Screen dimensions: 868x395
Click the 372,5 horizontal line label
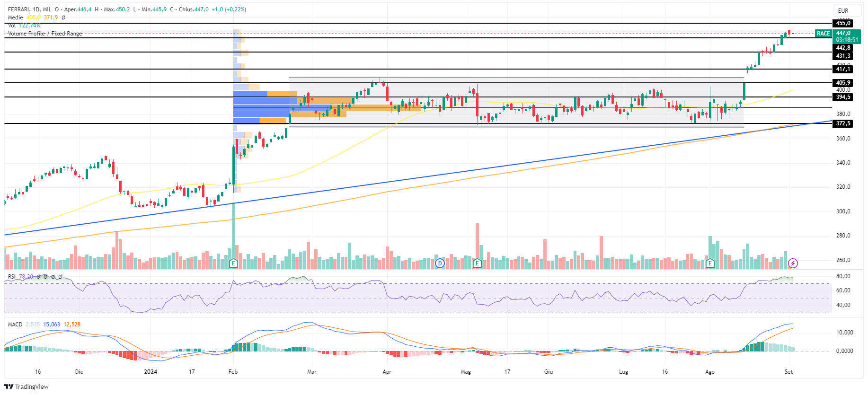tap(842, 123)
